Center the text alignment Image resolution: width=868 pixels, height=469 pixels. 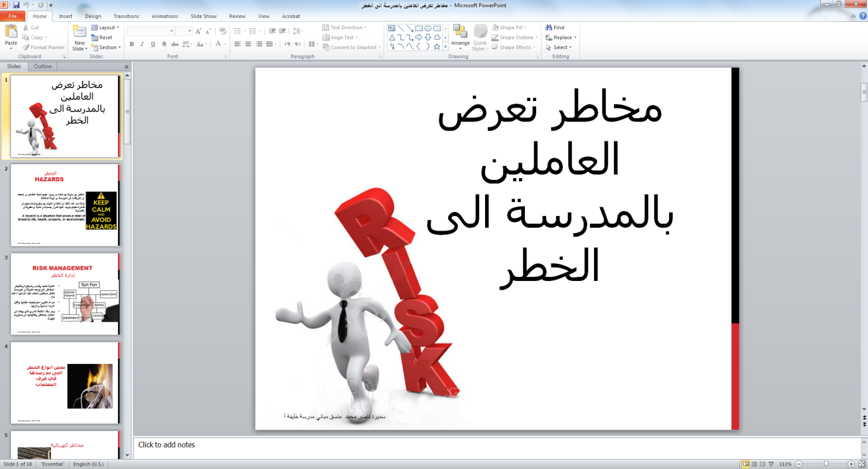(248, 45)
